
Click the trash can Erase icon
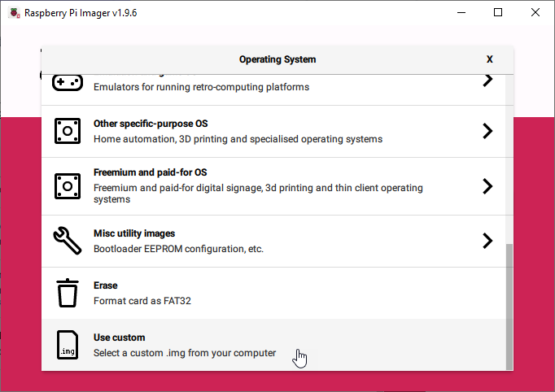coord(68,293)
